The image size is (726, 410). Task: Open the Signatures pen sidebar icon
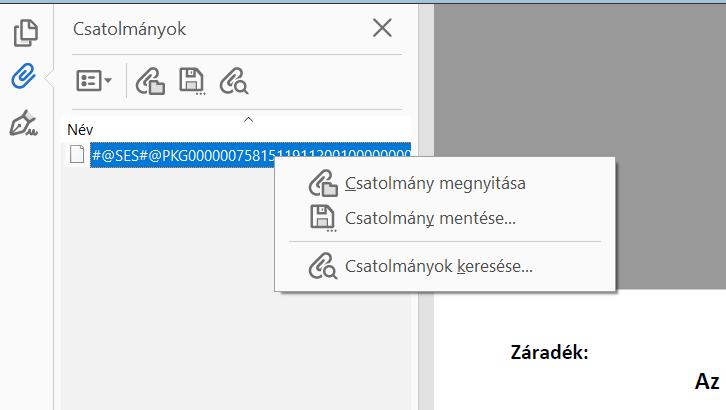pos(23,123)
